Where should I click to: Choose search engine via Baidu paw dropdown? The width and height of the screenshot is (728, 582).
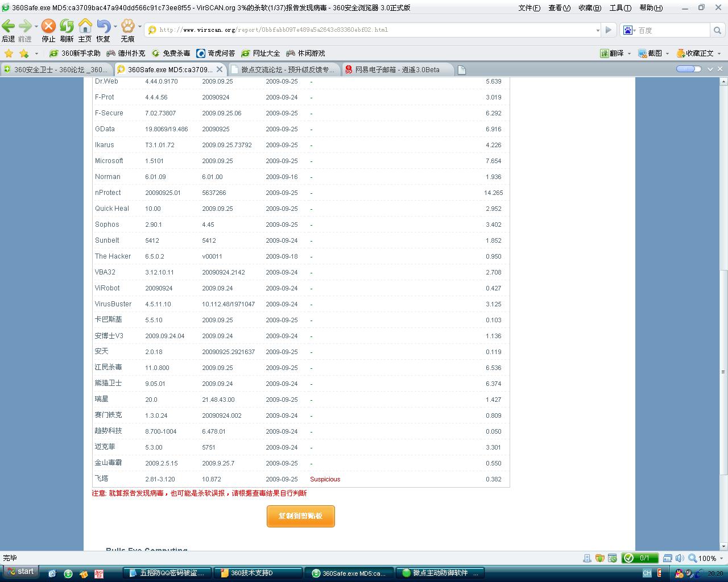click(628, 30)
